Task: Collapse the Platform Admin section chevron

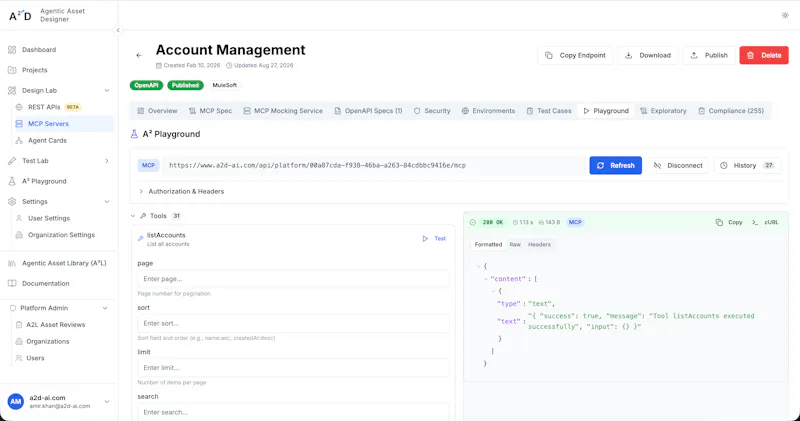Action: (x=105, y=308)
